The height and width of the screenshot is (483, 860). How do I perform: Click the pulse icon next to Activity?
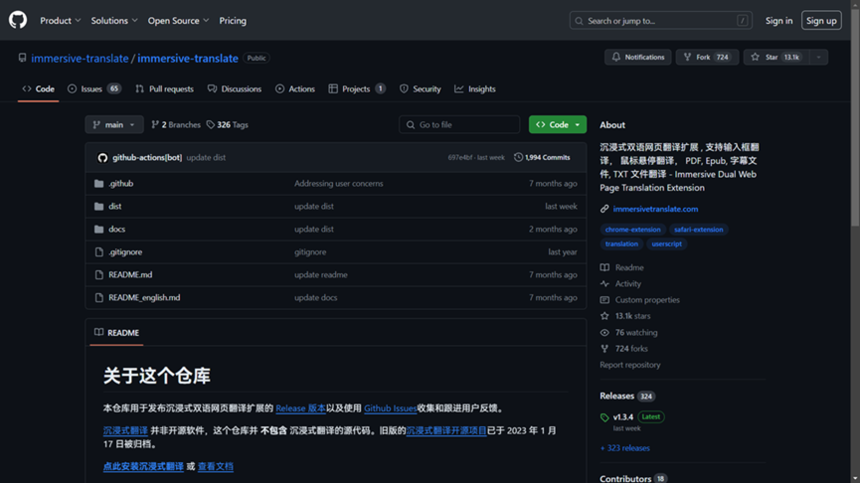point(604,284)
